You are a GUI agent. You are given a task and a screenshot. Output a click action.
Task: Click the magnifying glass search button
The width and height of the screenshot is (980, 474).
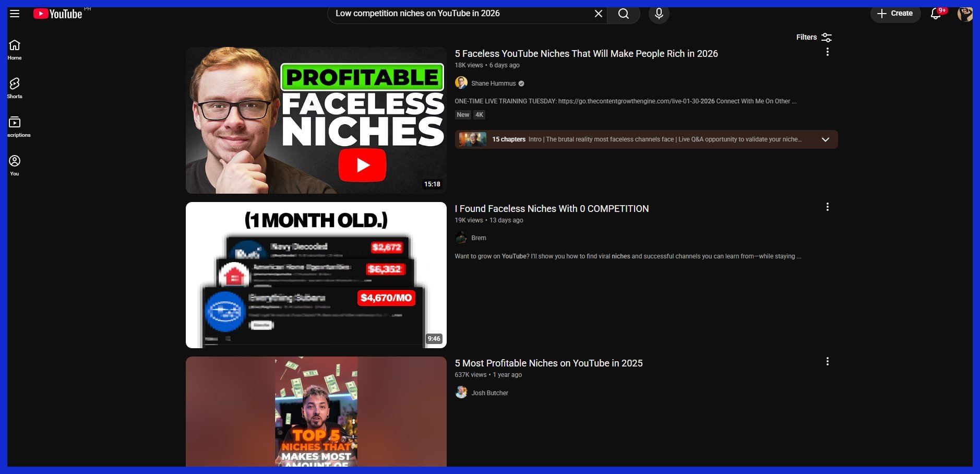(624, 14)
